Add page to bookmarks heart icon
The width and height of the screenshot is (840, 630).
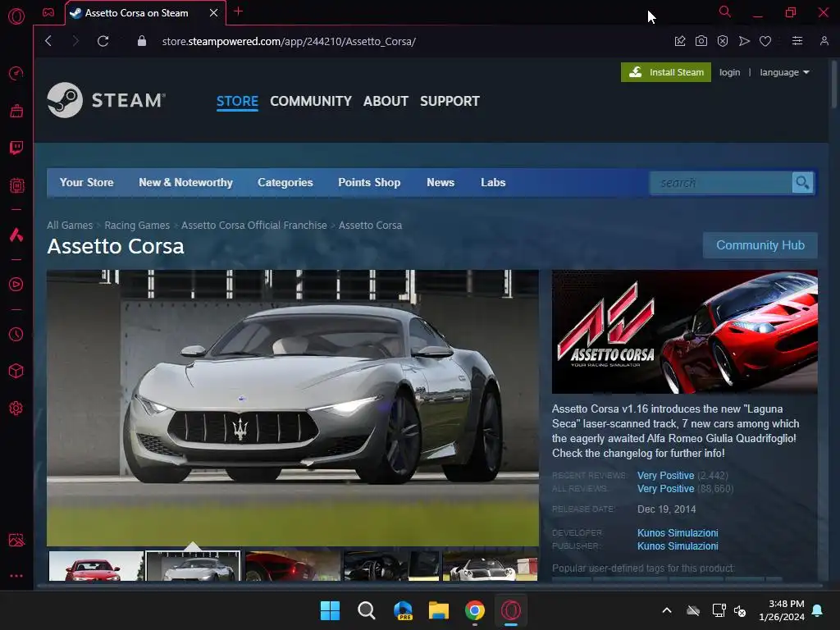coord(765,41)
